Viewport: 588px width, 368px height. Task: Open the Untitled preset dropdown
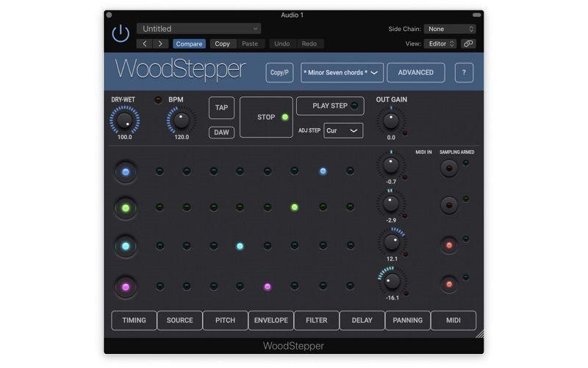coord(198,29)
